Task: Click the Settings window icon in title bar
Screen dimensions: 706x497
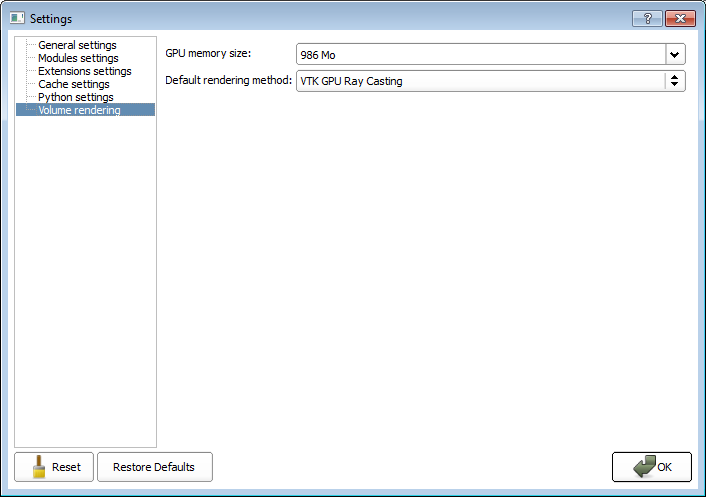Action: 17,18
